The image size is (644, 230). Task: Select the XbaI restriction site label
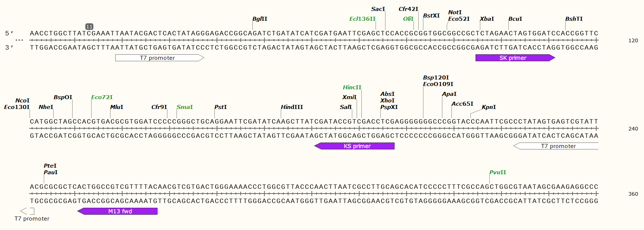487,19
